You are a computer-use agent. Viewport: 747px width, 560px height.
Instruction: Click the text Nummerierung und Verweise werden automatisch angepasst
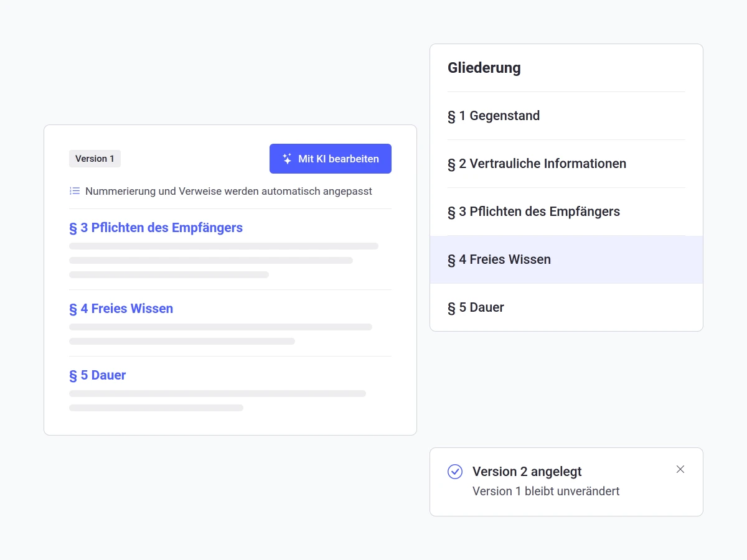[x=228, y=191]
